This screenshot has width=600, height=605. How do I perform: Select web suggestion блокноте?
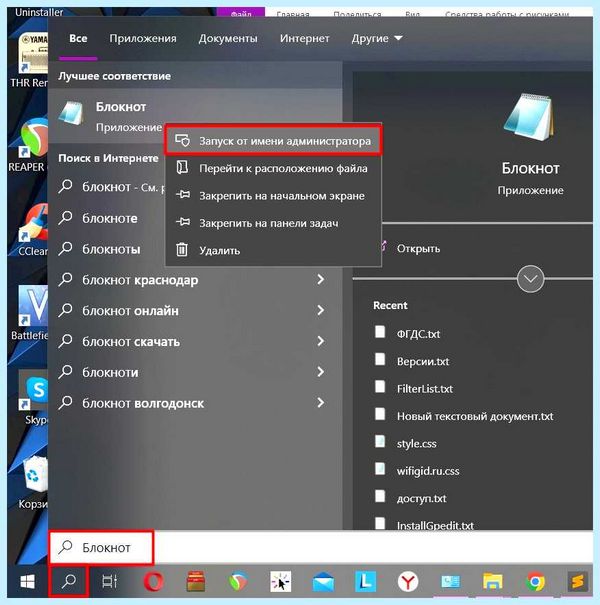pos(110,218)
